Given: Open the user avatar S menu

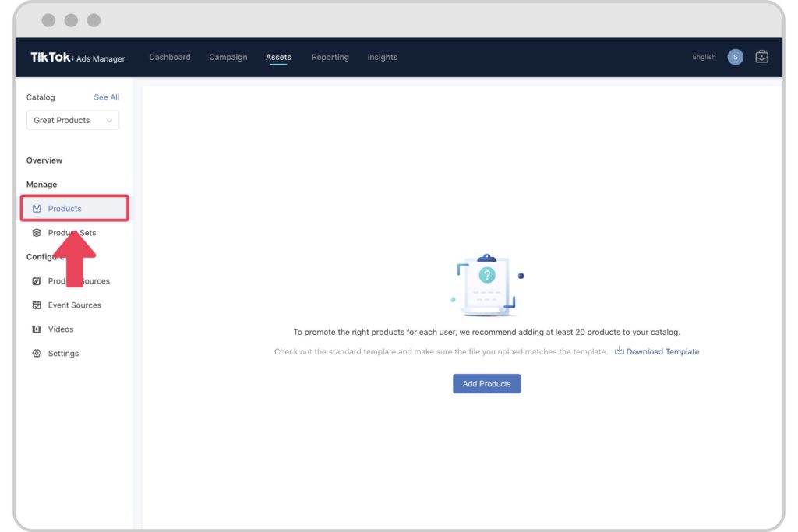Looking at the screenshot, I should pos(735,57).
